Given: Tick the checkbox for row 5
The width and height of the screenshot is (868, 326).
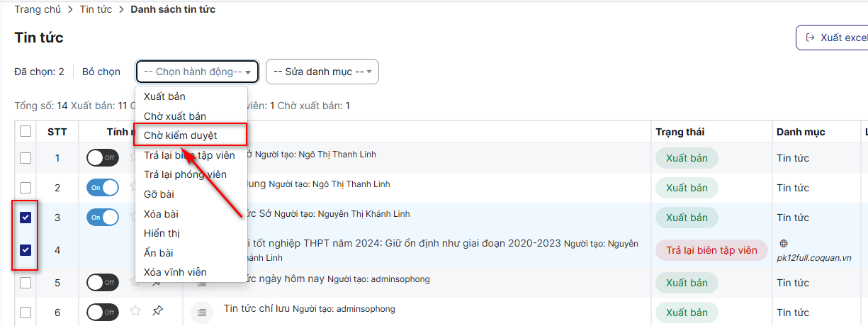Looking at the screenshot, I should click(x=26, y=283).
